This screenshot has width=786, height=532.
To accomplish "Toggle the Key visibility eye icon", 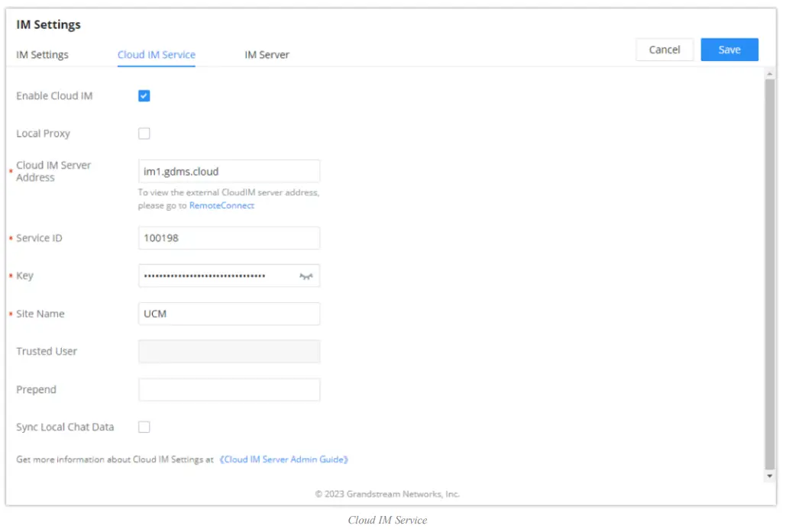I will (x=306, y=276).
